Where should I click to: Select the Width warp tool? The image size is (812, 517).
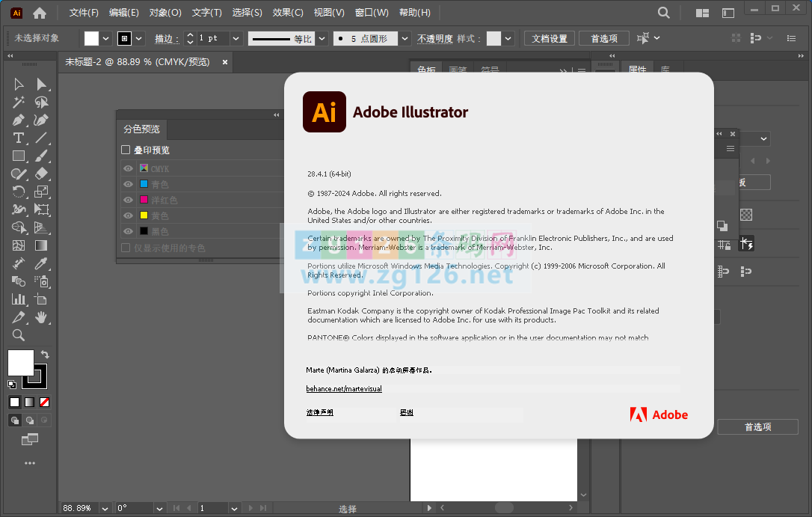pos(19,209)
